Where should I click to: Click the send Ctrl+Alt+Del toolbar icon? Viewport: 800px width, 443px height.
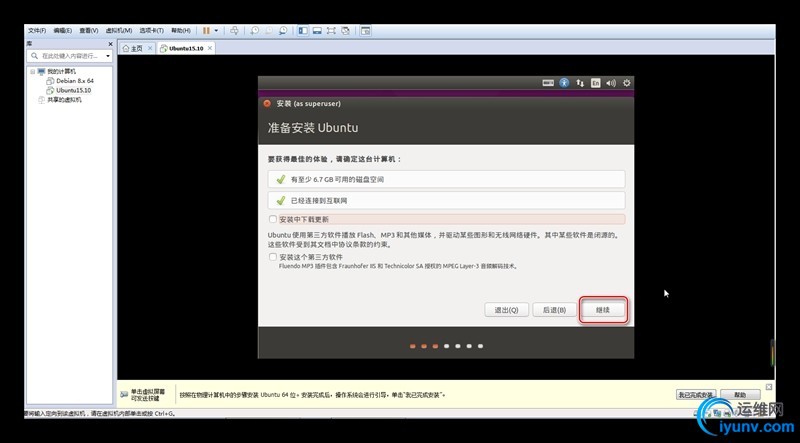(x=234, y=31)
